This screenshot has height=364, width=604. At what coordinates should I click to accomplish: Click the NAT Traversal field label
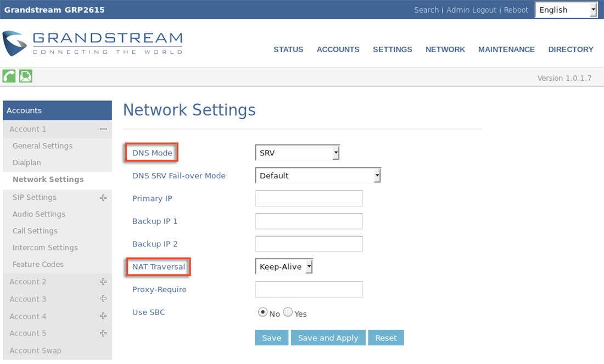pos(159,266)
